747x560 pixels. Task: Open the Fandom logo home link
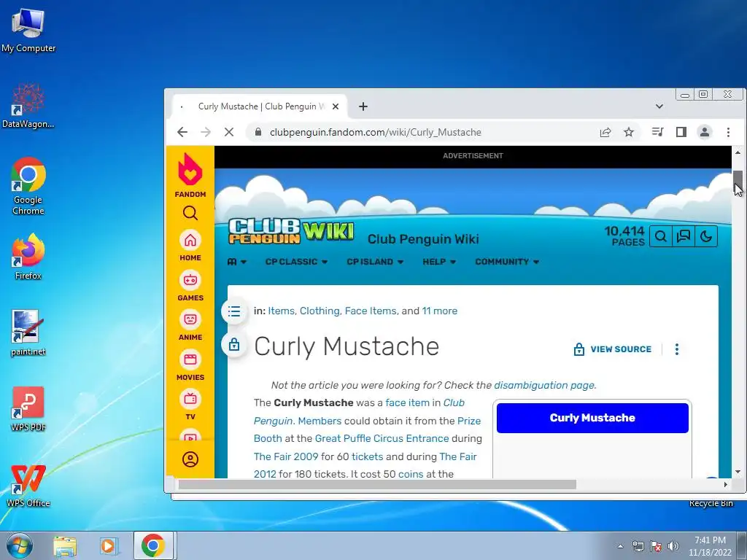pos(190,175)
